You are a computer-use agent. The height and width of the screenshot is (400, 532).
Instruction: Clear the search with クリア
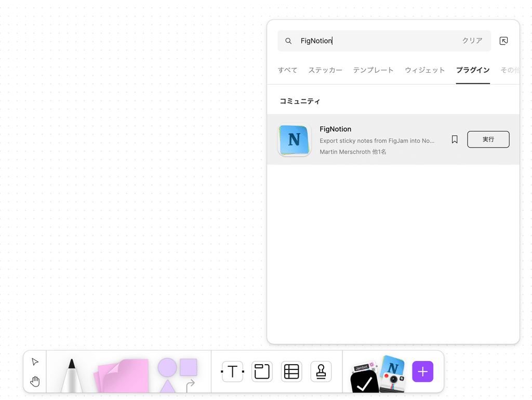472,41
